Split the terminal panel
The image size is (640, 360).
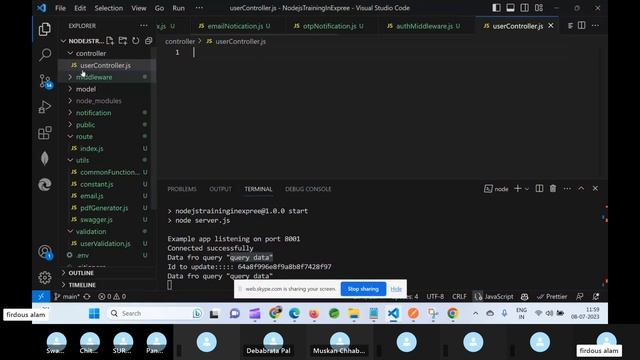tap(539, 189)
